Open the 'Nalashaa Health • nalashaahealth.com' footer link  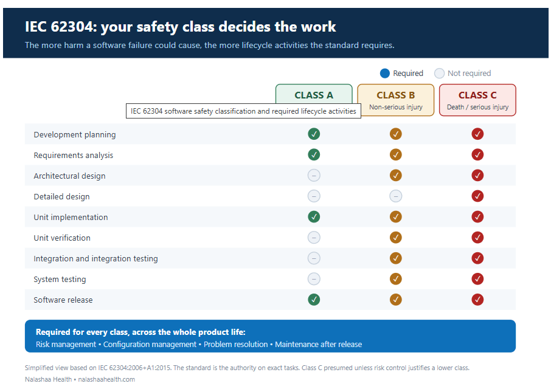tap(80, 379)
